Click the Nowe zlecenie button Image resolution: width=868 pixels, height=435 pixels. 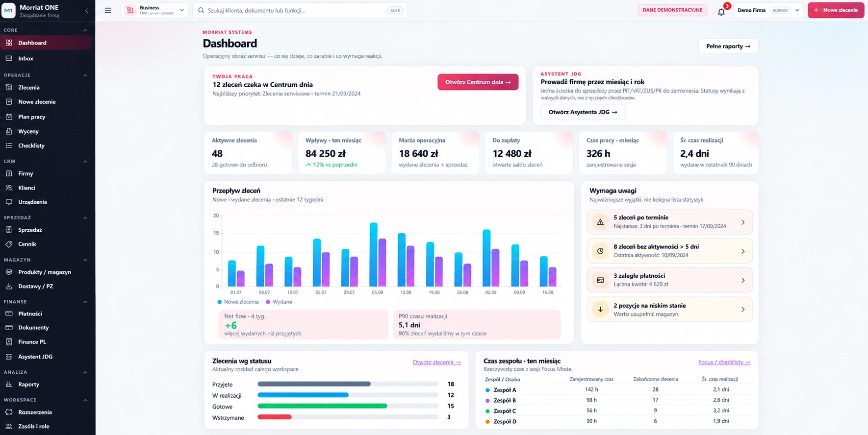[836, 10]
